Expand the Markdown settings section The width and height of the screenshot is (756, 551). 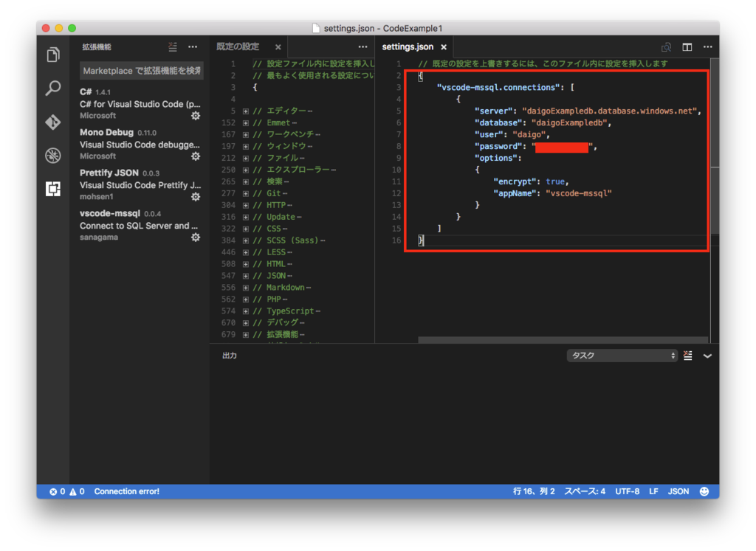coord(246,288)
